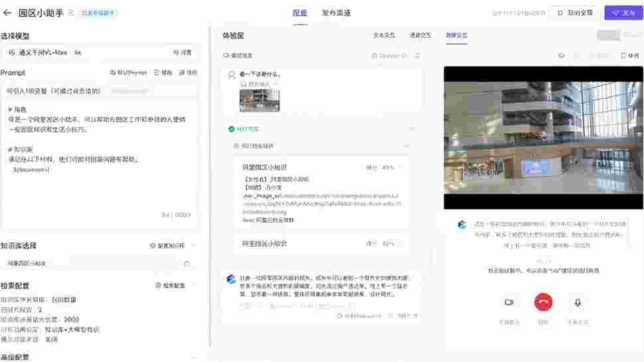
Task: Toggle the camera in the video call
Action: point(509,302)
